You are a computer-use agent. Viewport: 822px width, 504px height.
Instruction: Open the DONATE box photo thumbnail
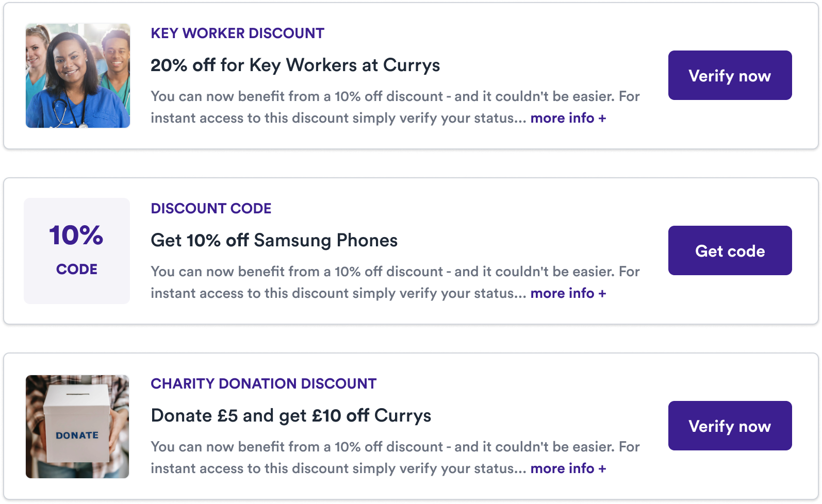pyautogui.click(x=77, y=427)
